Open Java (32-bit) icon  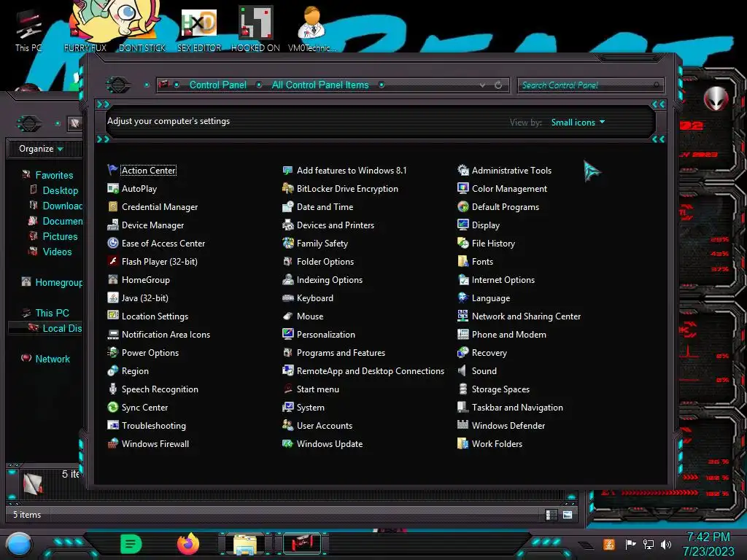[x=112, y=297]
